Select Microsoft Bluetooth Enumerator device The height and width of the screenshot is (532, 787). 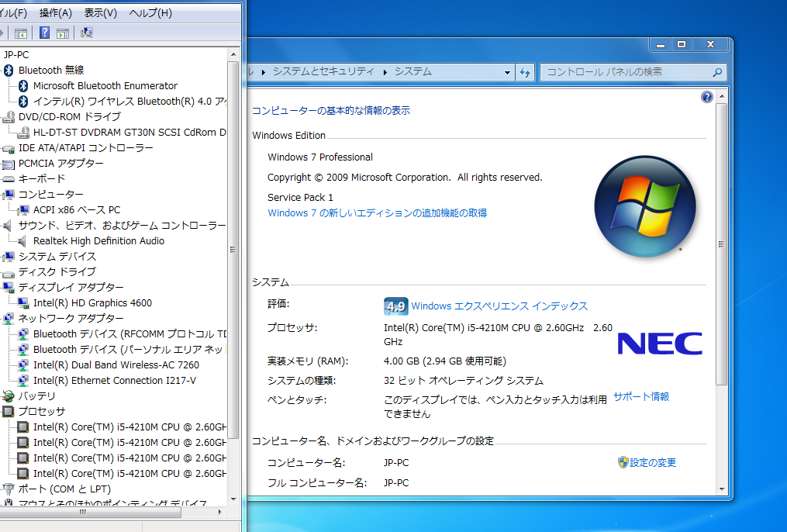pyautogui.click(x=105, y=86)
